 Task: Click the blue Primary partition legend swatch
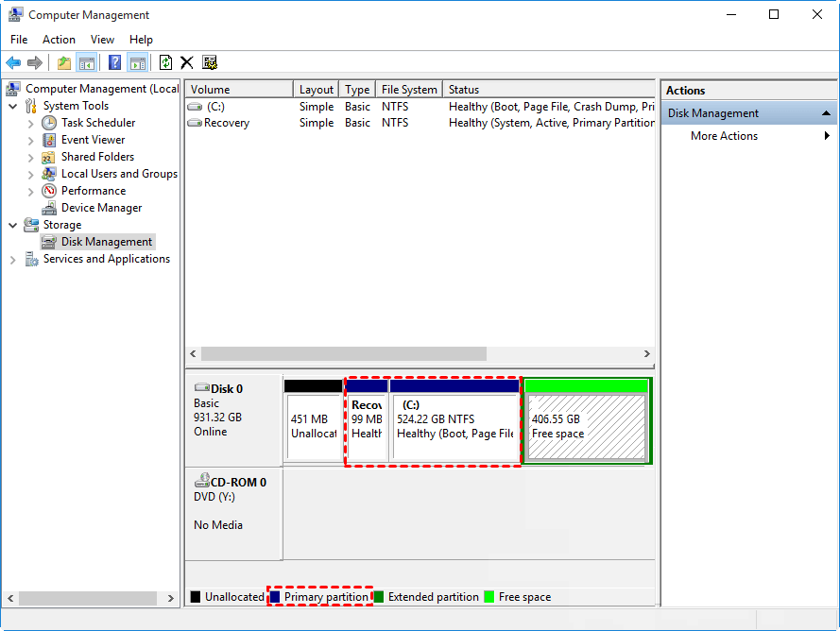tap(275, 597)
